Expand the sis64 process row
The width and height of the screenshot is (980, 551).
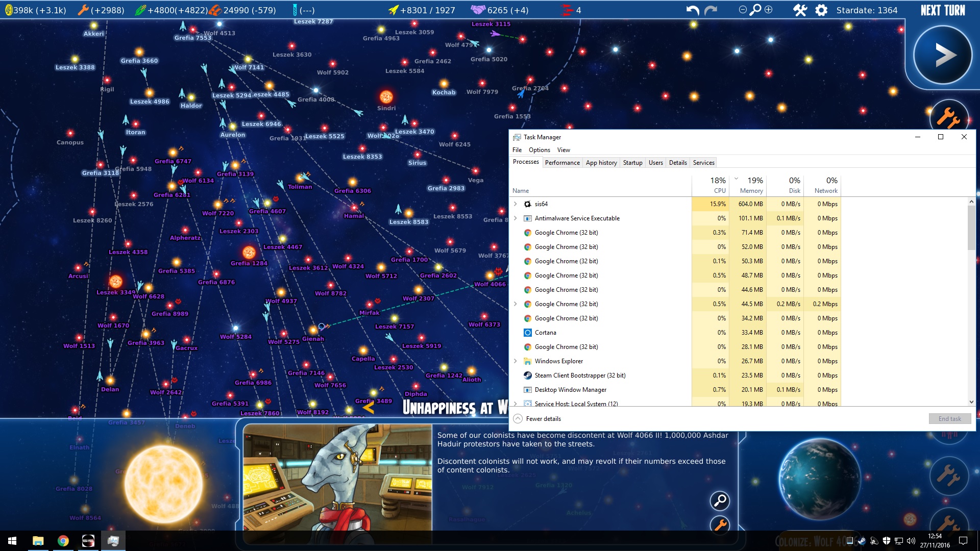[516, 204]
